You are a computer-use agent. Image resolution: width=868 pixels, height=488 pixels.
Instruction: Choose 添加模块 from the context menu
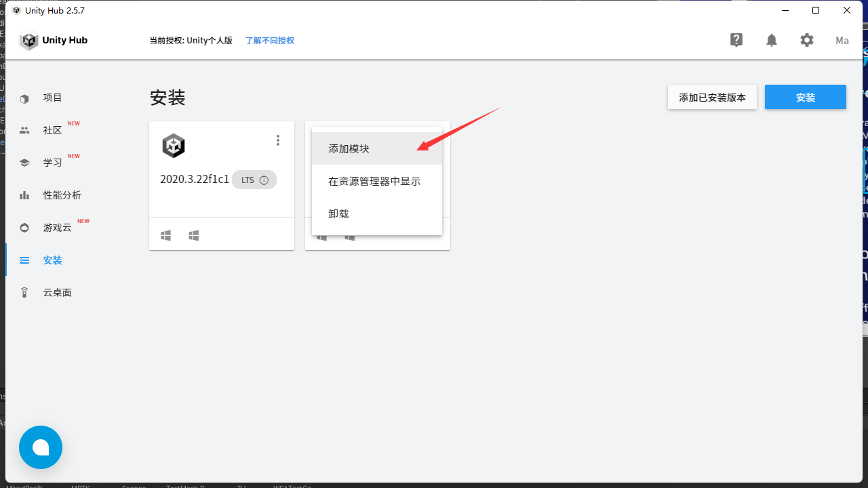pyautogui.click(x=377, y=148)
